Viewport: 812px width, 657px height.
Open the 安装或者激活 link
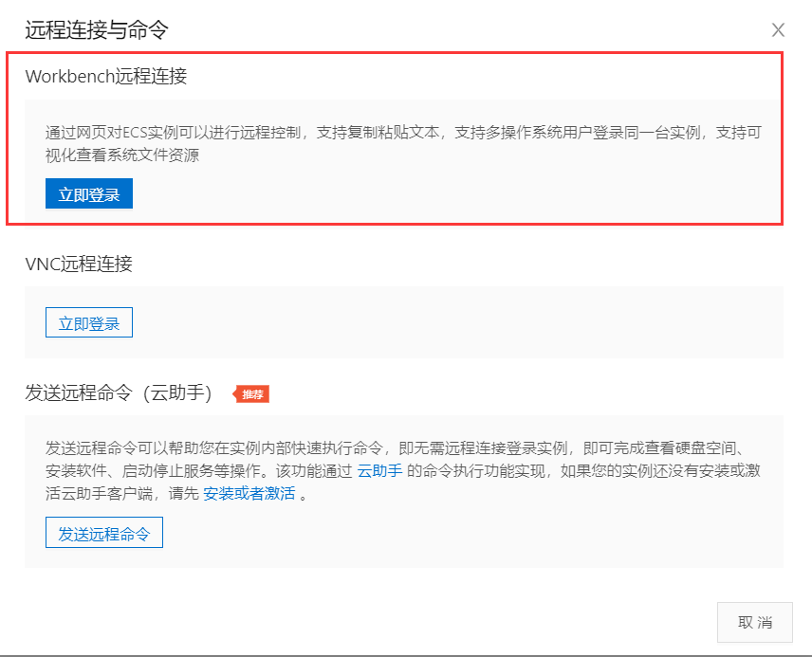(249, 493)
